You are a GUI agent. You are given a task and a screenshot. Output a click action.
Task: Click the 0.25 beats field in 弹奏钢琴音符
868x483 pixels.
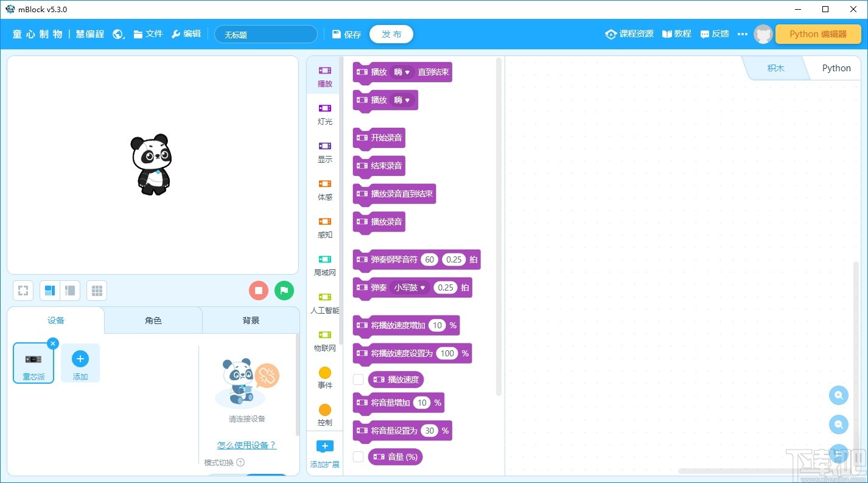point(454,259)
